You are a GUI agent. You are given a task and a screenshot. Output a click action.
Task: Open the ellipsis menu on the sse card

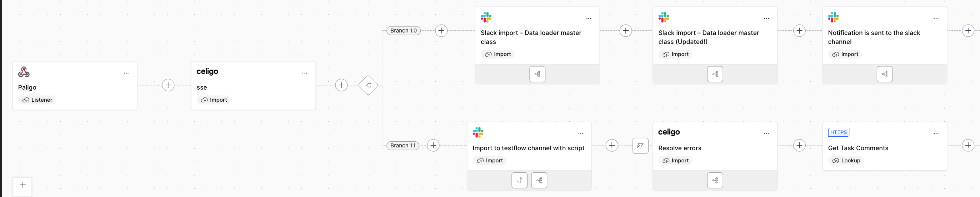coord(305,73)
